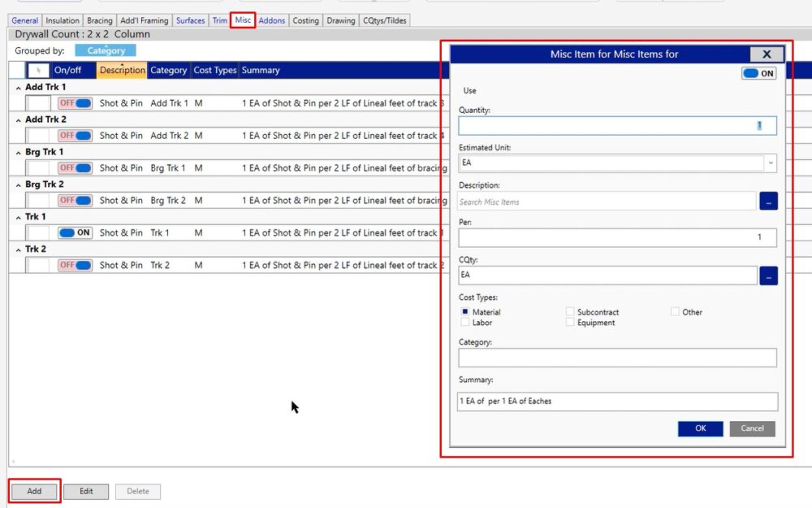Enable the Add Trk 1 Shot & Pin toggle
Image resolution: width=812 pixels, height=508 pixels.
[x=75, y=103]
